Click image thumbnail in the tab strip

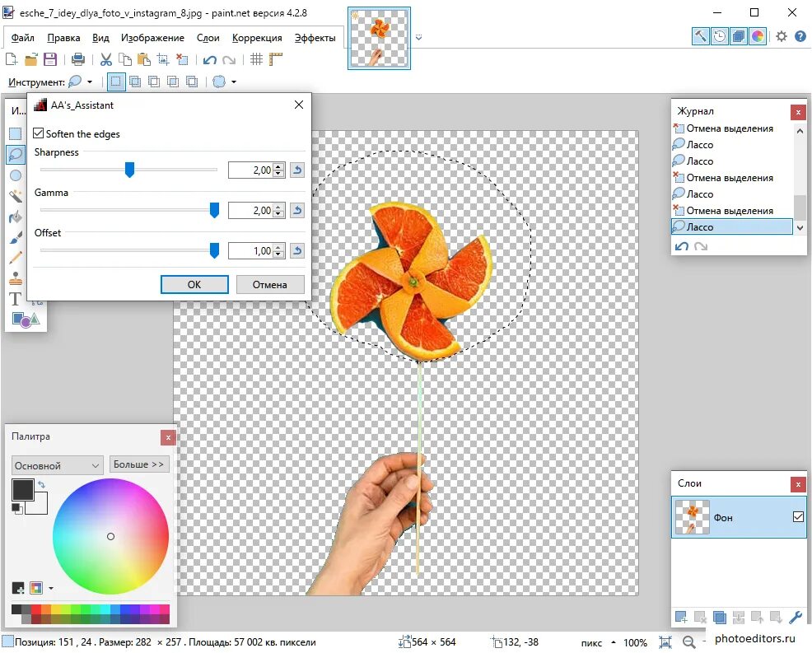[379, 39]
